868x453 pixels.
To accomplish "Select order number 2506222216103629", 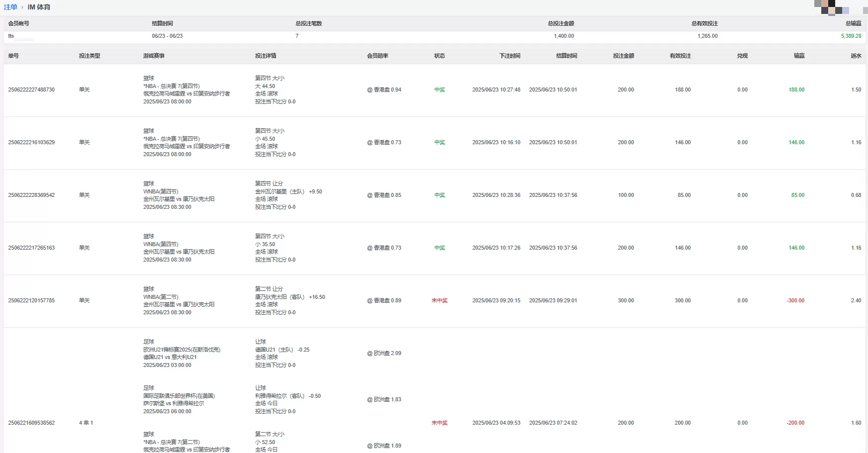I will tap(31, 142).
